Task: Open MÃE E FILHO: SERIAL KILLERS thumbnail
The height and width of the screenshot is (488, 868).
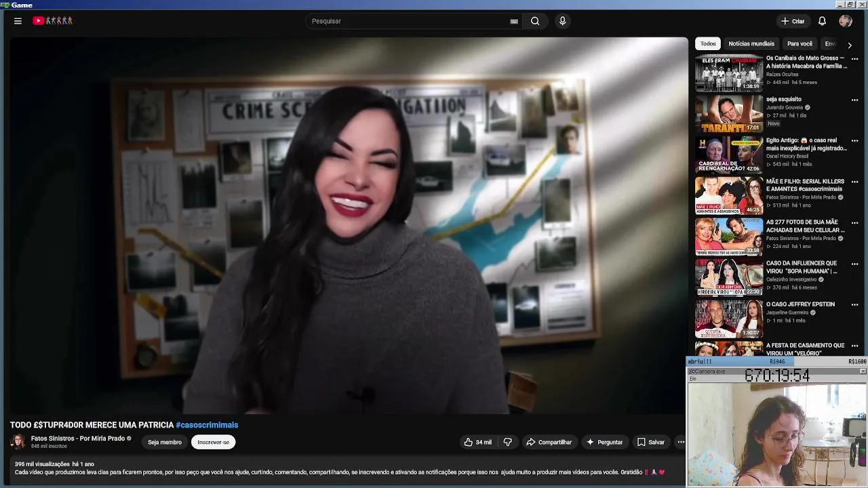Action: coord(729,195)
